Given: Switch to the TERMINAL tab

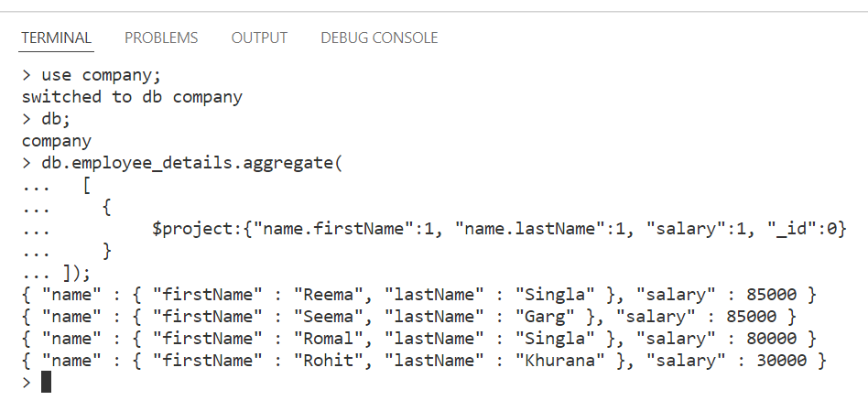Looking at the screenshot, I should (x=56, y=38).
